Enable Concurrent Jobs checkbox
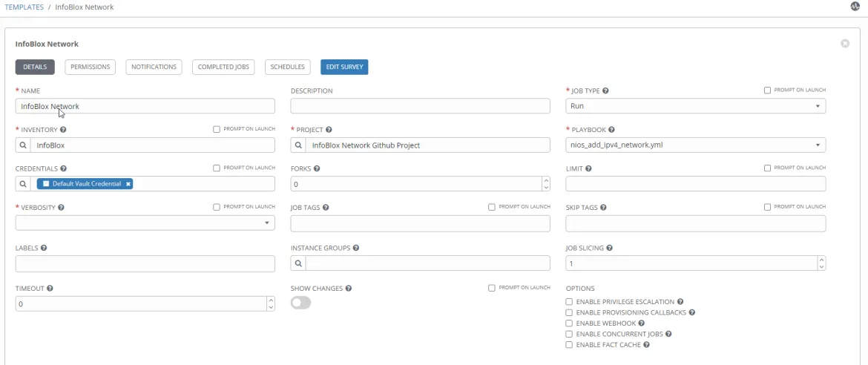The width and height of the screenshot is (868, 365). pyautogui.click(x=569, y=334)
